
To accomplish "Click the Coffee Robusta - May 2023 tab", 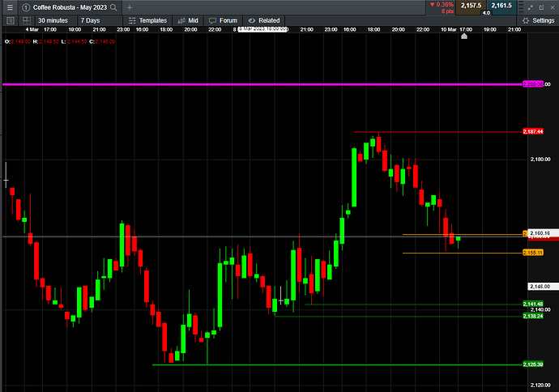I will click(70, 7).
